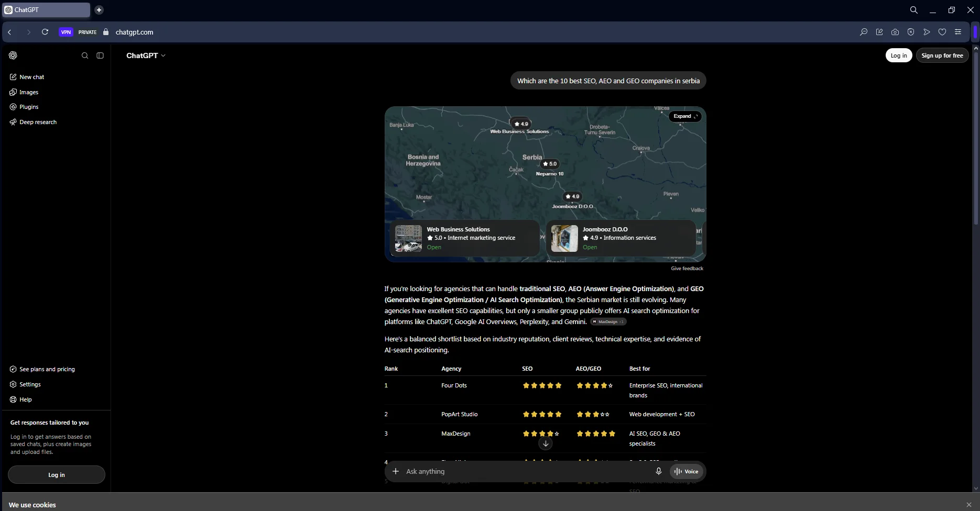The image size is (980, 511).
Task: Open Web Business Solutions card thumbnail
Action: [x=408, y=239]
